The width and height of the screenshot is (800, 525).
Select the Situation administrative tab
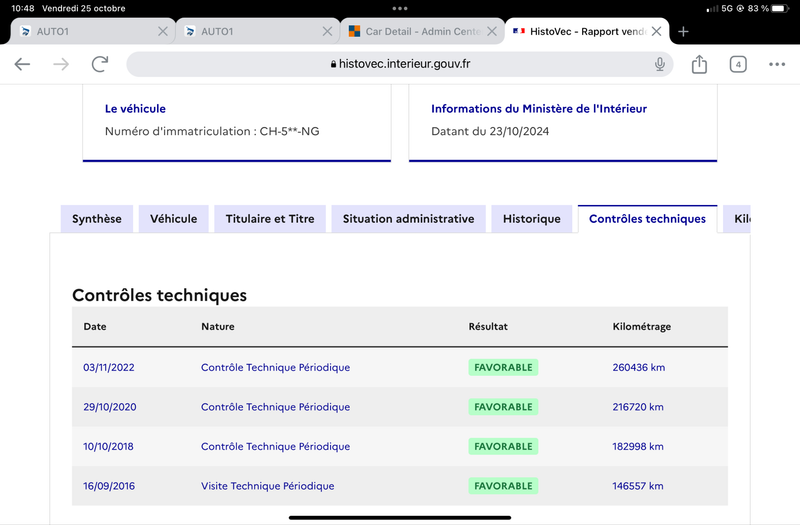(409, 219)
